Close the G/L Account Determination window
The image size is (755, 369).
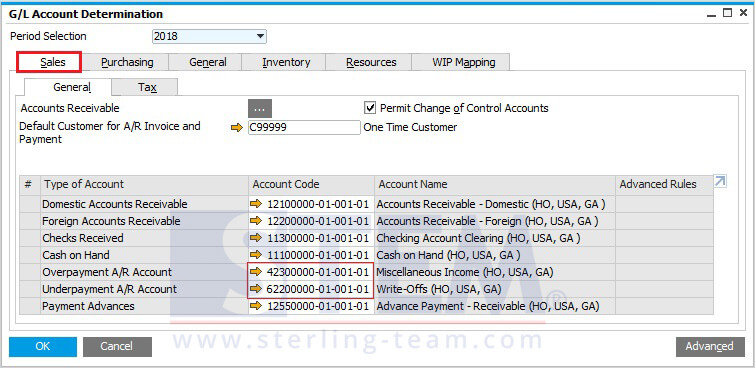743,13
